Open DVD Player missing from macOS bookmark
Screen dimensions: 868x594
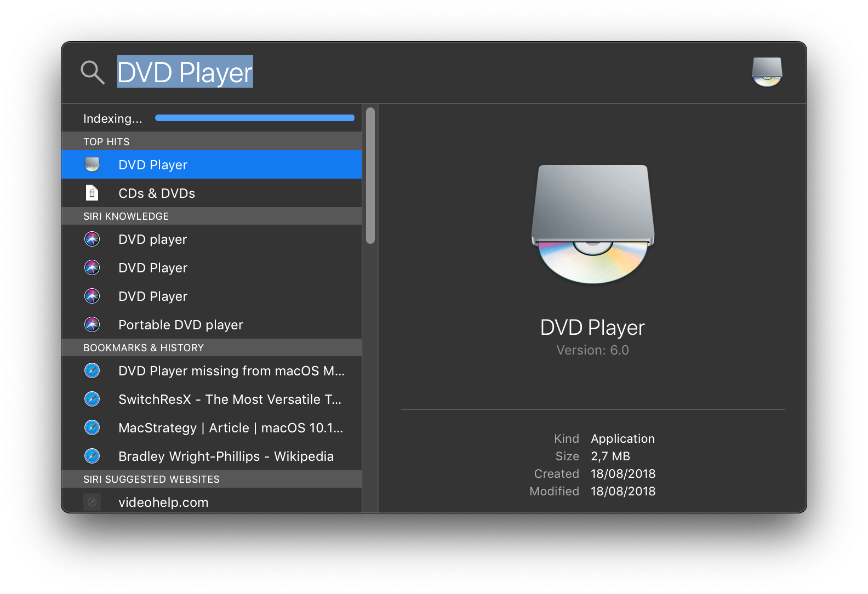pyautogui.click(x=212, y=370)
